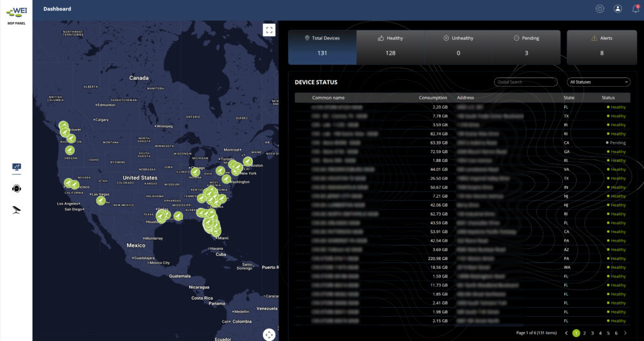Viewport: 644px width, 341px height.
Task: Click the 72.59 GB consumption value
Action: click(438, 152)
